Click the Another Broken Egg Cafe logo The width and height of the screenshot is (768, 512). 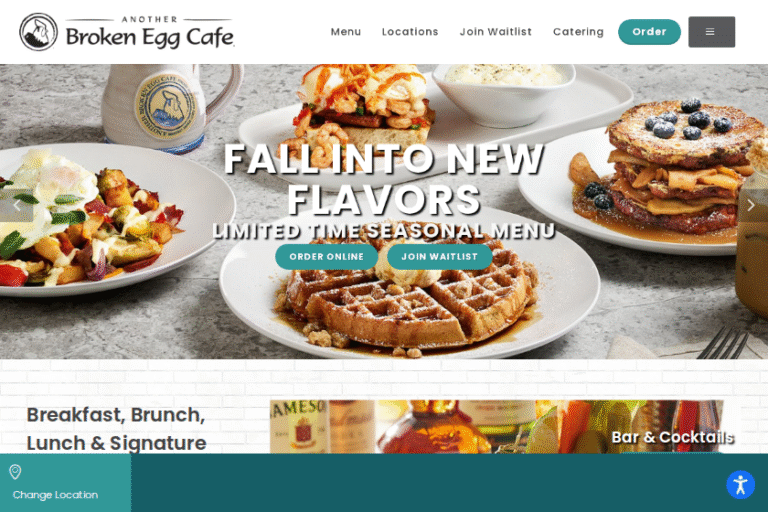126,32
